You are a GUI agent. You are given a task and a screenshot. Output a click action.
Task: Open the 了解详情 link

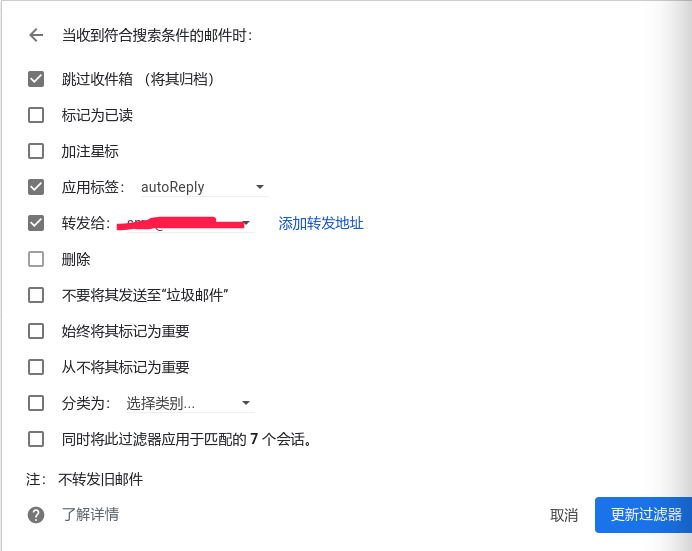point(90,514)
